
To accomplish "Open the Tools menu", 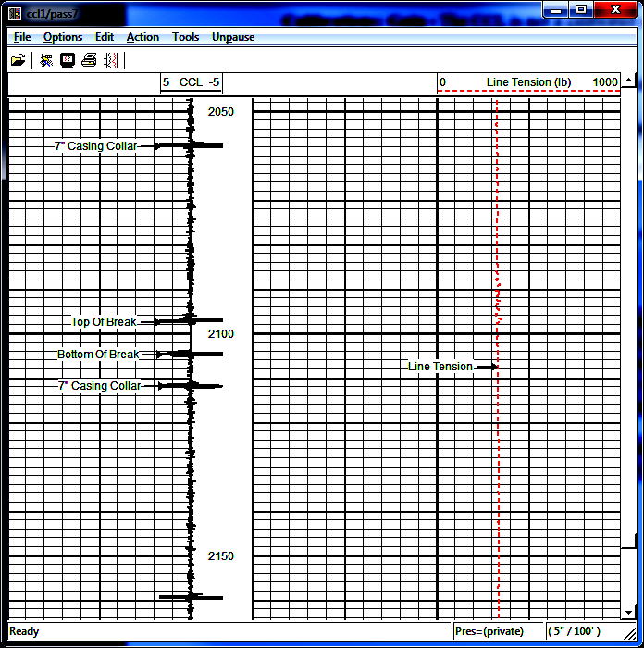I will pyautogui.click(x=185, y=37).
